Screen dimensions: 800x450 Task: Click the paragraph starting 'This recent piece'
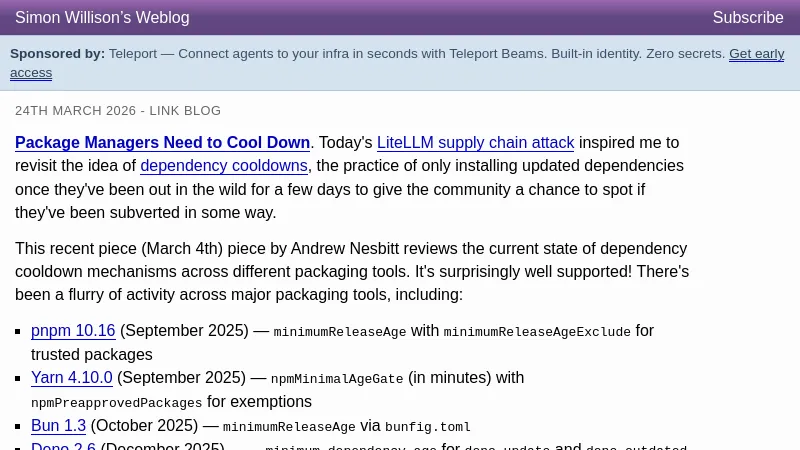point(352,271)
